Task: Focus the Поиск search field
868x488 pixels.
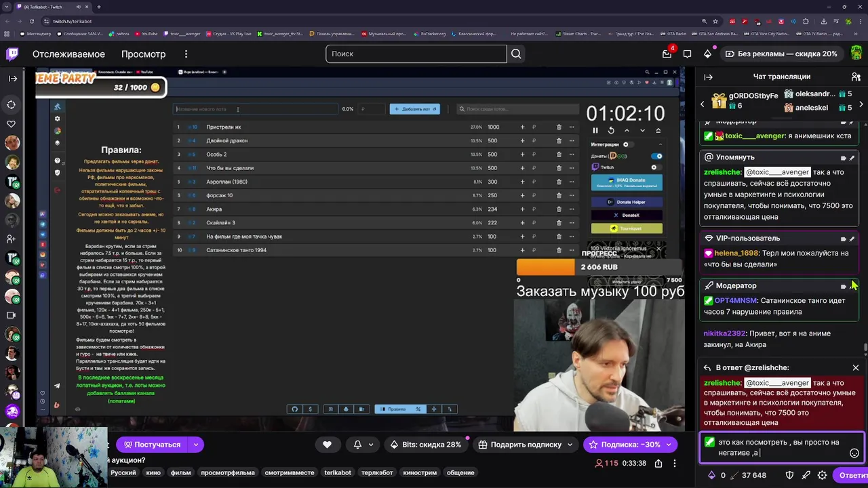Action: coord(416,54)
